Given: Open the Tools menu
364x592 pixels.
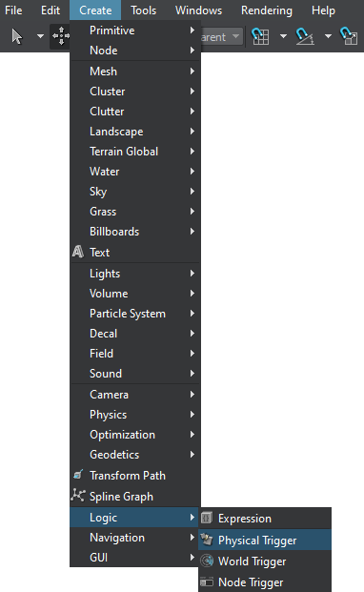Looking at the screenshot, I should (143, 10).
